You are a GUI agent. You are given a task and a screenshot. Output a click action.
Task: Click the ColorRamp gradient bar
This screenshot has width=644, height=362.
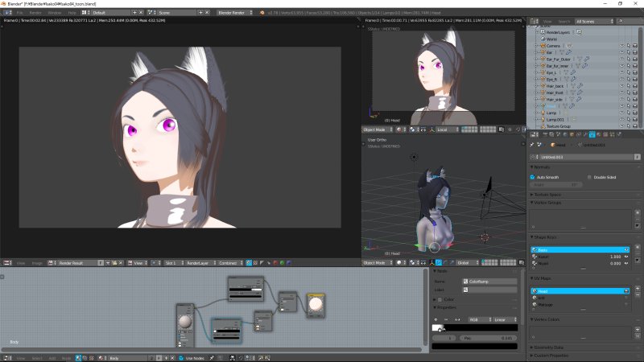[x=475, y=328]
